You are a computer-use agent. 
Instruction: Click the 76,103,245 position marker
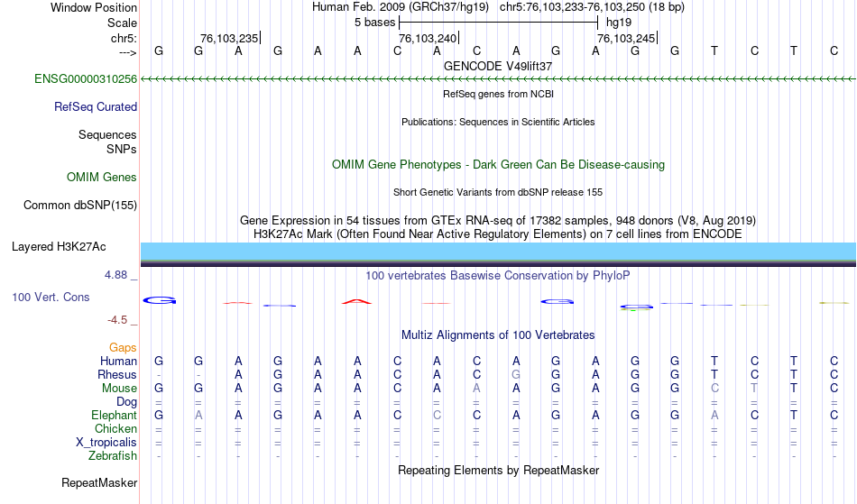[x=627, y=38]
